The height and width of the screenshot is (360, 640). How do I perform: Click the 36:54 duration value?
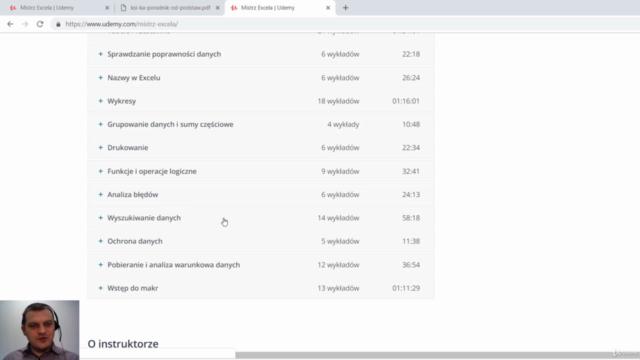(x=411, y=264)
